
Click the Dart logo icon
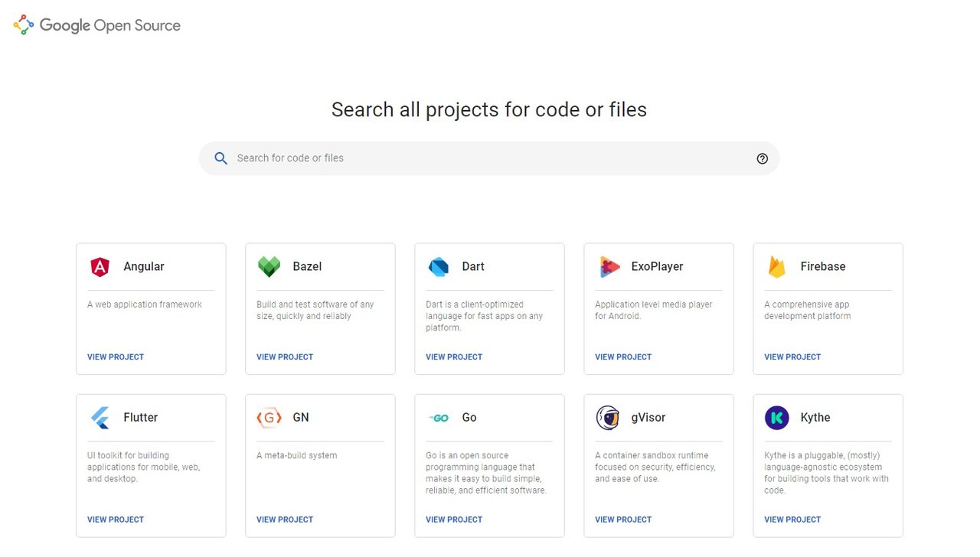(x=438, y=267)
